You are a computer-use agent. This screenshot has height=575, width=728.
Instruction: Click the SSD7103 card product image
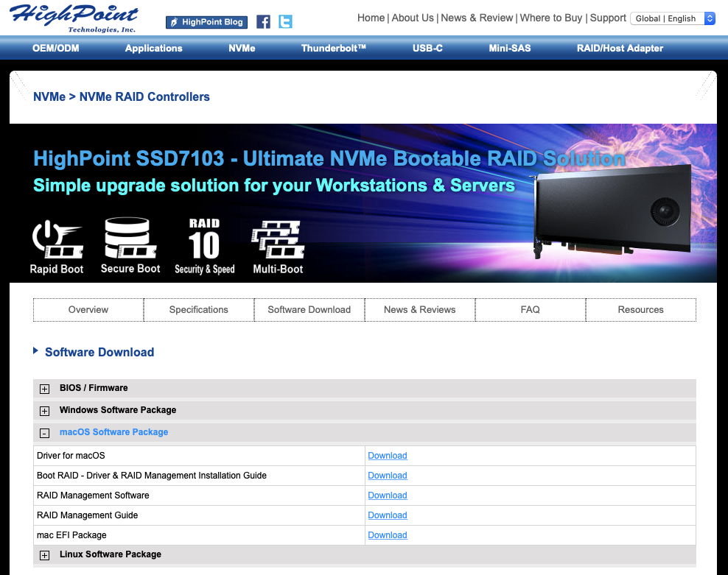click(x=612, y=211)
